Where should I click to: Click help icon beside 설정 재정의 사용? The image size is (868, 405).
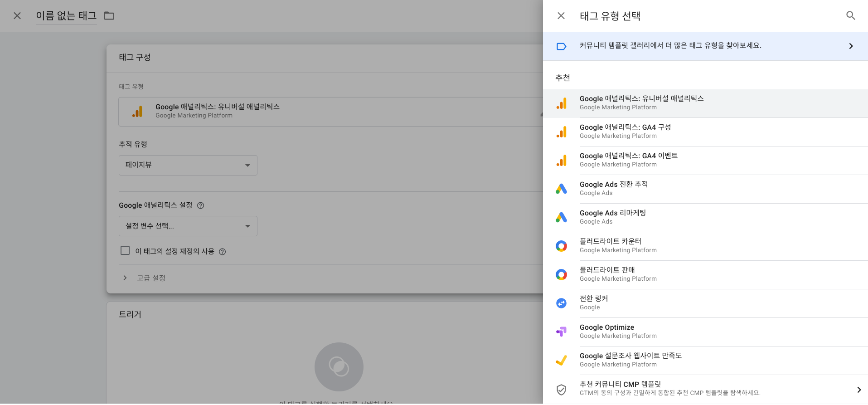pyautogui.click(x=222, y=252)
